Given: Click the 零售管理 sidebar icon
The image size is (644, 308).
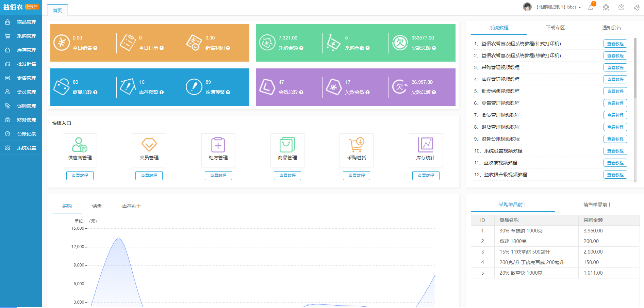Looking at the screenshot, I should (x=7, y=78).
